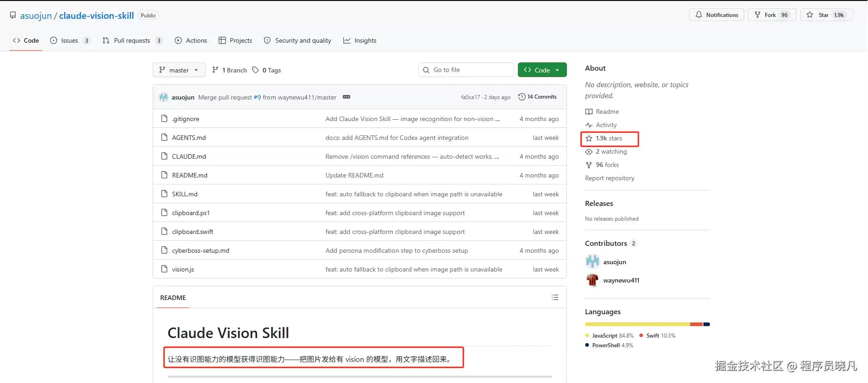Click file icon beside CLAUDE.md
868x383 pixels.
164,156
